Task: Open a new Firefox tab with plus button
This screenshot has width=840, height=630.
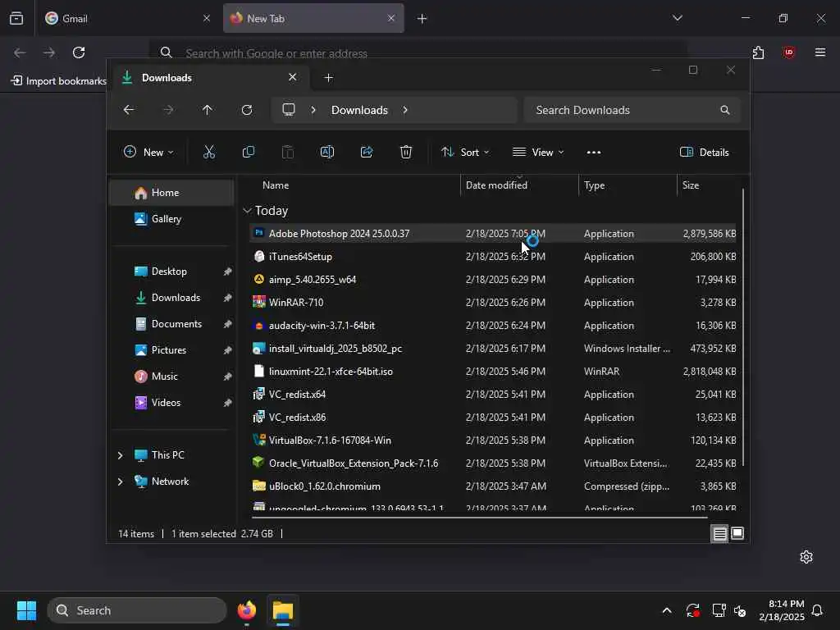Action: (x=422, y=18)
